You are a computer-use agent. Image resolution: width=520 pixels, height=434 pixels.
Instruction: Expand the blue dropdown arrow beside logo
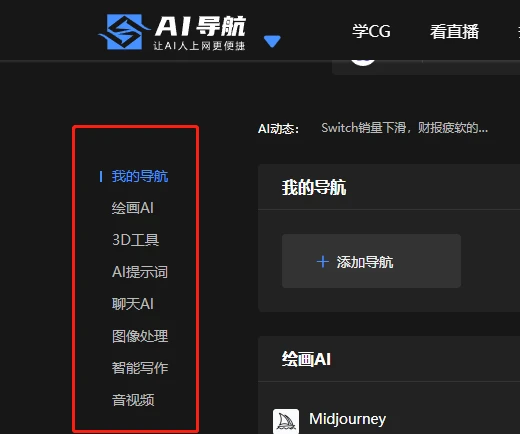pos(272,41)
